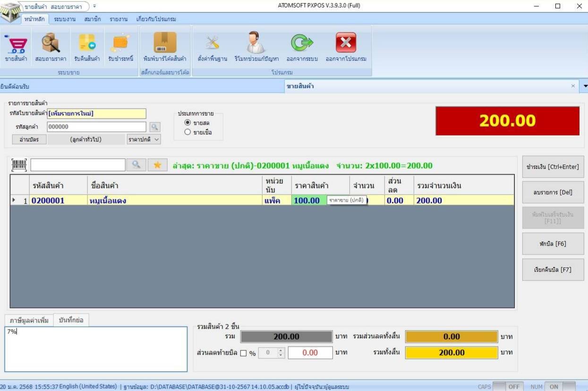
Task: Switch to หน้าหลัก ribbon tab
Action: click(x=34, y=19)
